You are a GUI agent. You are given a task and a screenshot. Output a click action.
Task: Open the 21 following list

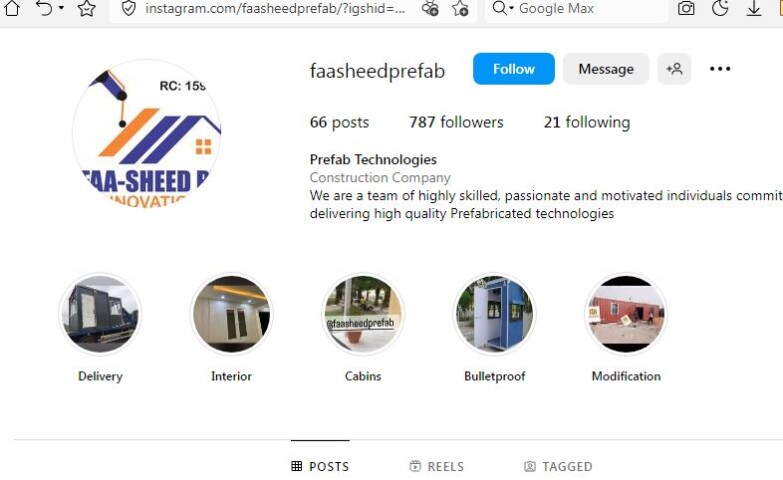click(587, 122)
